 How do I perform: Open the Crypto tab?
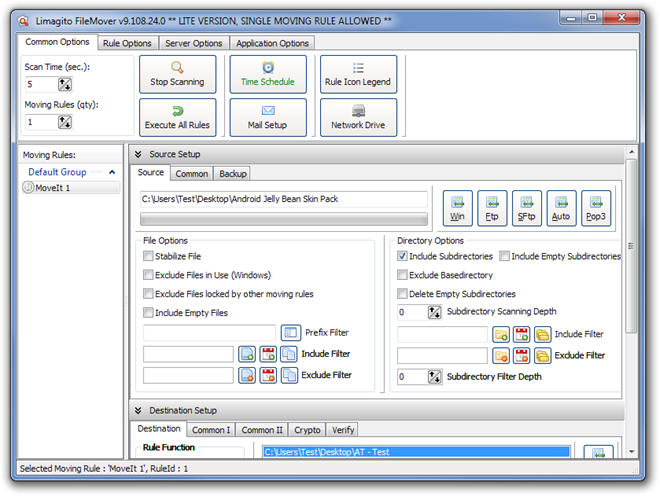click(307, 430)
